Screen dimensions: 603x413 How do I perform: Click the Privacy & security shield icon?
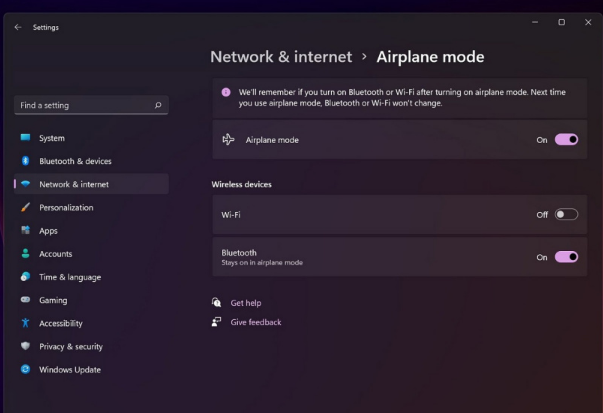(26, 346)
